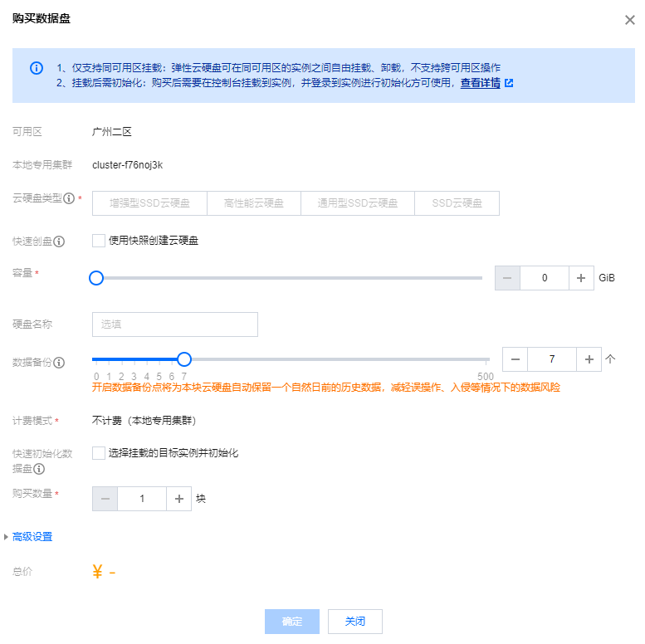The image size is (645, 644).
Task: Choose 高性能云硬盘 disk type
Action: [x=254, y=203]
